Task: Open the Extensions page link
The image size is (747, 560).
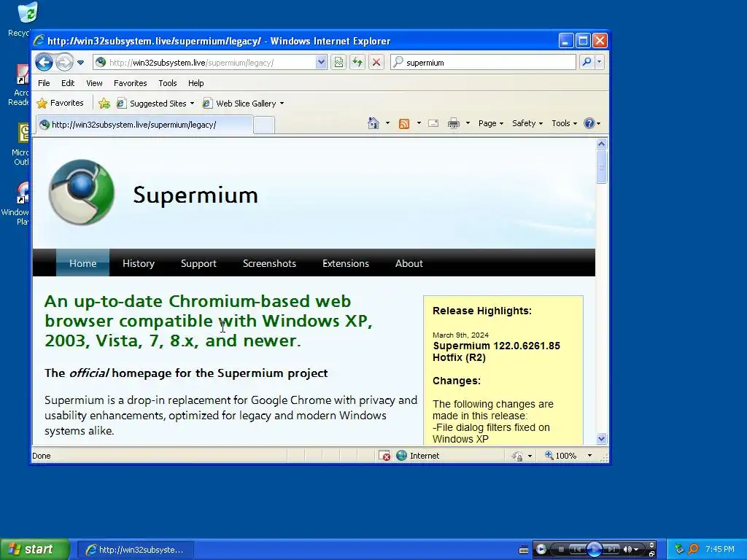Action: coord(345,263)
